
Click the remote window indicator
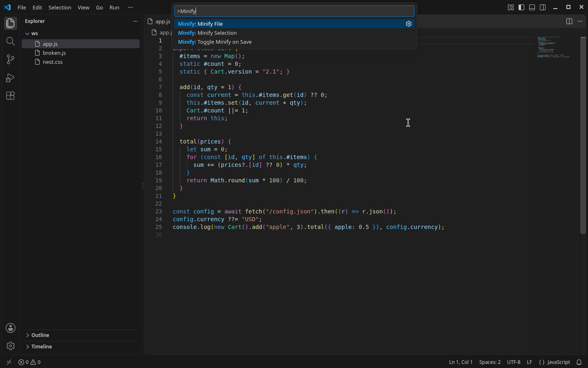9,362
